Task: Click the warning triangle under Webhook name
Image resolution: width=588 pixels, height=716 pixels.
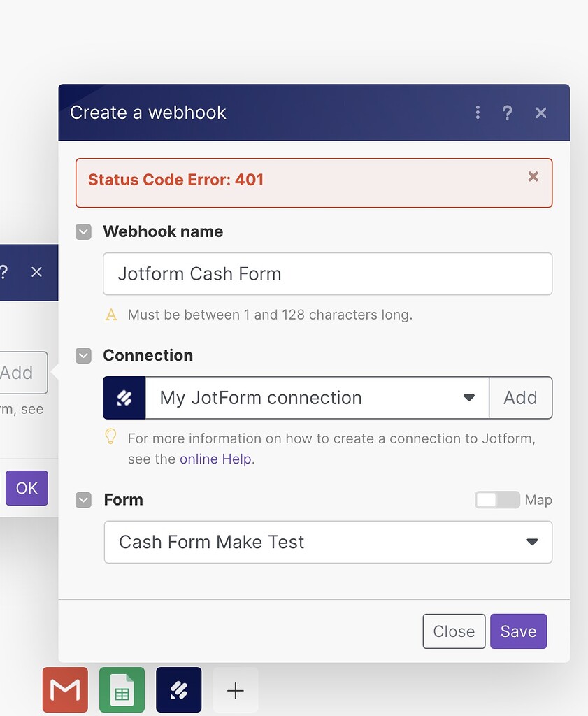Action: [111, 314]
